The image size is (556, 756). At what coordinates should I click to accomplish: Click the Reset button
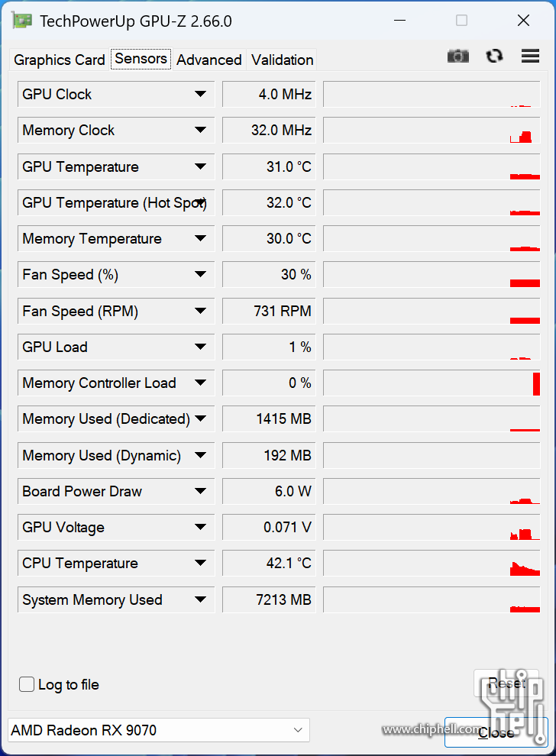point(506,683)
